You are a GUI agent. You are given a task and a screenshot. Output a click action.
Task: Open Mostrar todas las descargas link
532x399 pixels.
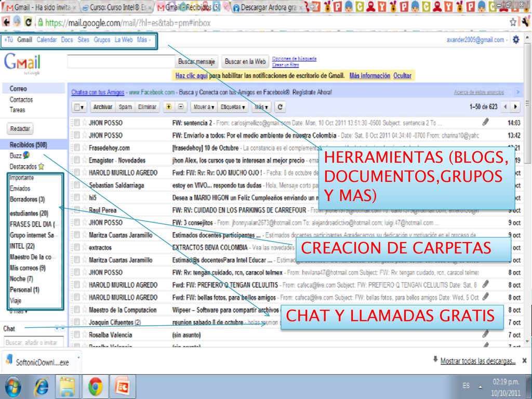(x=478, y=361)
